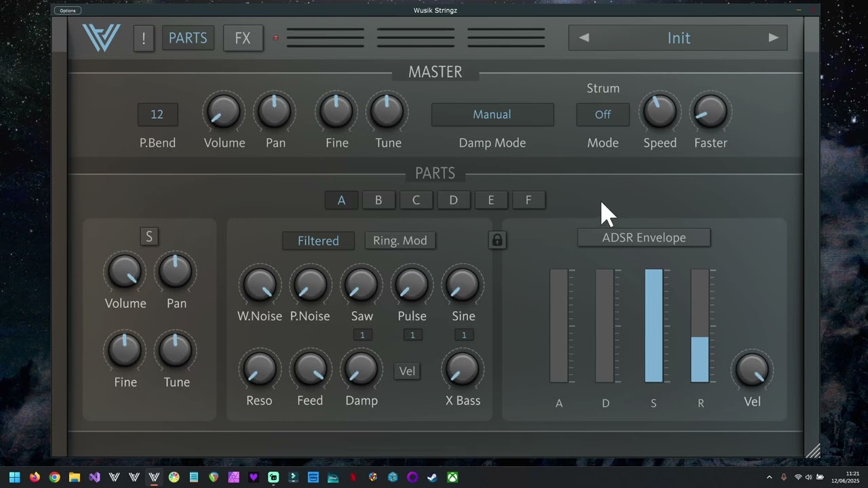
Task: Open the Windows Start menu
Action: pyautogui.click(x=14, y=477)
